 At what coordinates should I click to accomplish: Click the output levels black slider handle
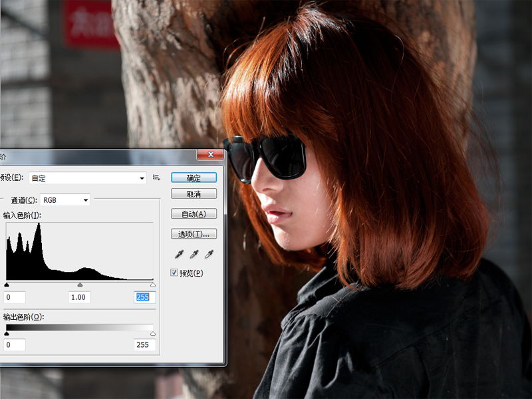[x=7, y=333]
